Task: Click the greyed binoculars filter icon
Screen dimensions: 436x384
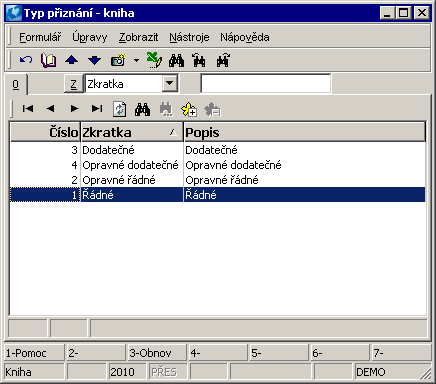Action: (x=166, y=109)
